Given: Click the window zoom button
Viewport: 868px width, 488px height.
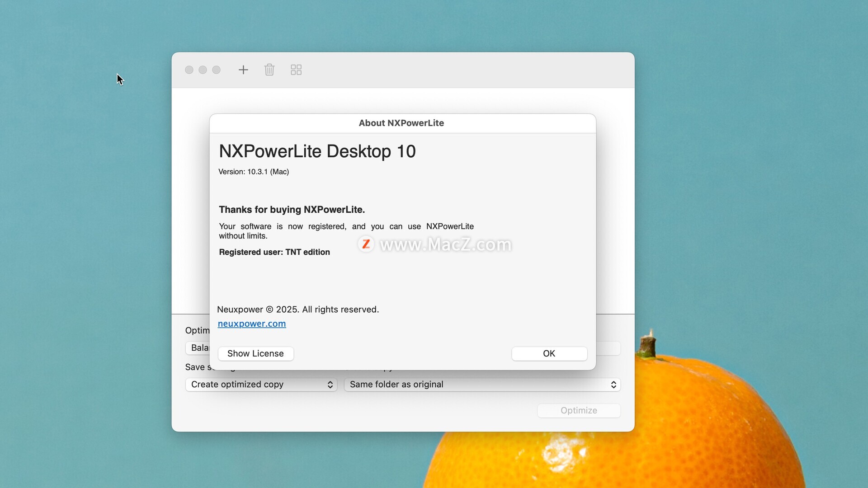Looking at the screenshot, I should tap(217, 70).
